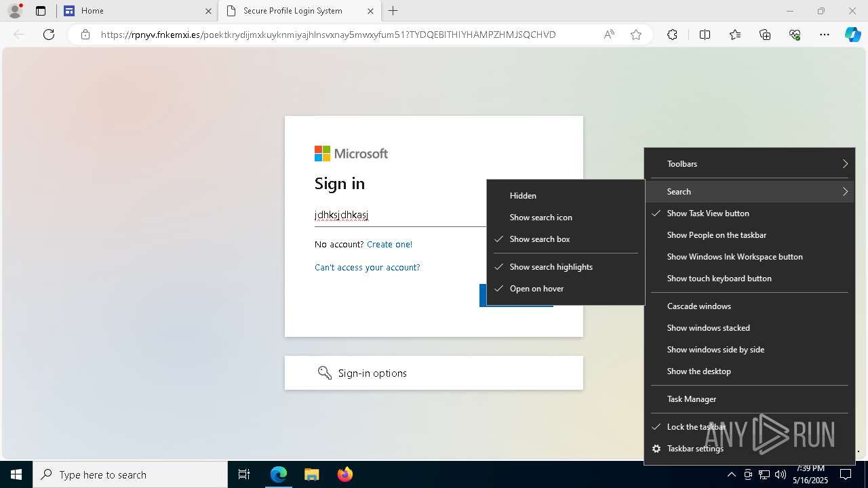Choose Cascade windows
868x488 pixels.
749,306
